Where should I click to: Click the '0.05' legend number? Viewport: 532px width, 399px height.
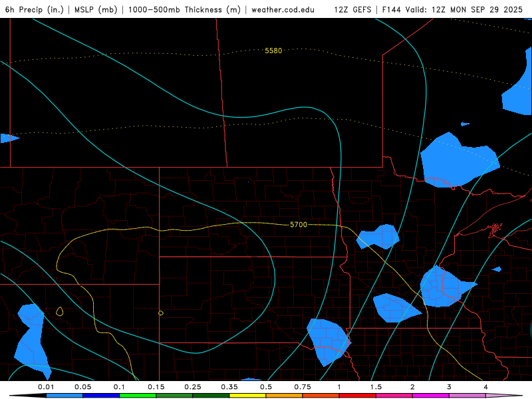click(82, 387)
